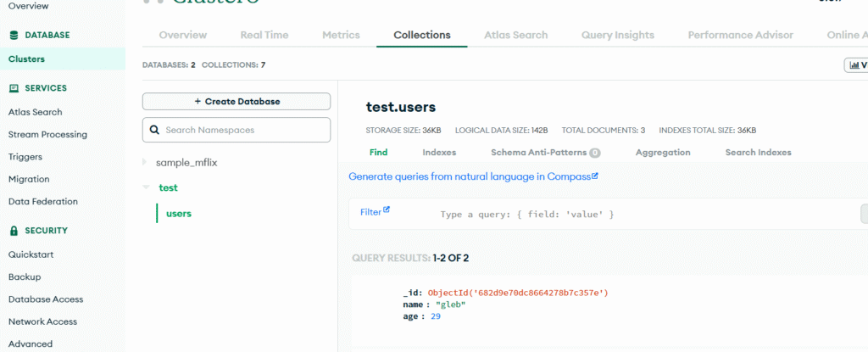The image size is (868, 352).
Task: Click the TOTAL DOCUMENTS: 3 stat
Action: pos(604,131)
